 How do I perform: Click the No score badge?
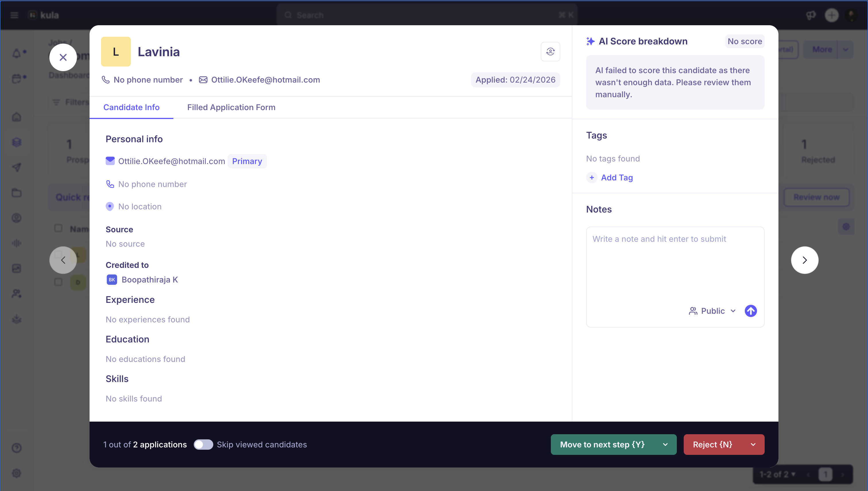point(745,41)
